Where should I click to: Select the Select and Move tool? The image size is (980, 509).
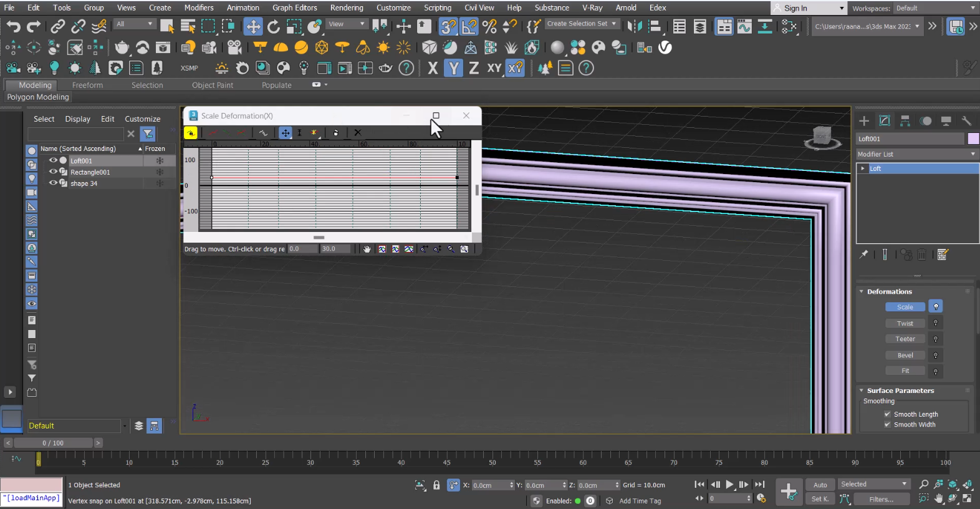point(252,26)
